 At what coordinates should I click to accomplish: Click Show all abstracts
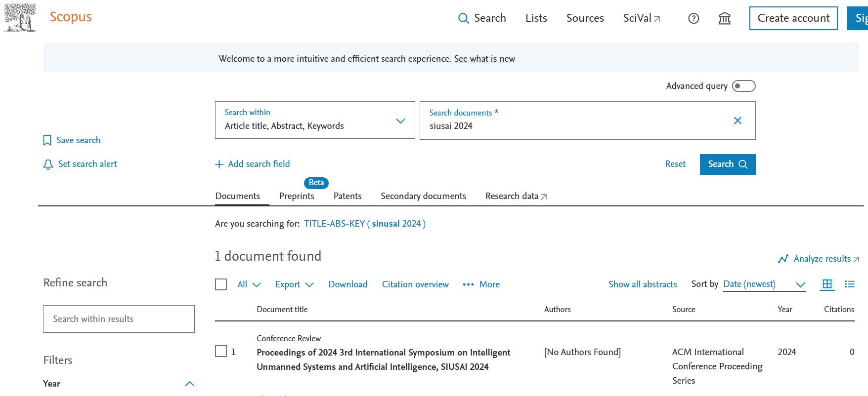643,284
